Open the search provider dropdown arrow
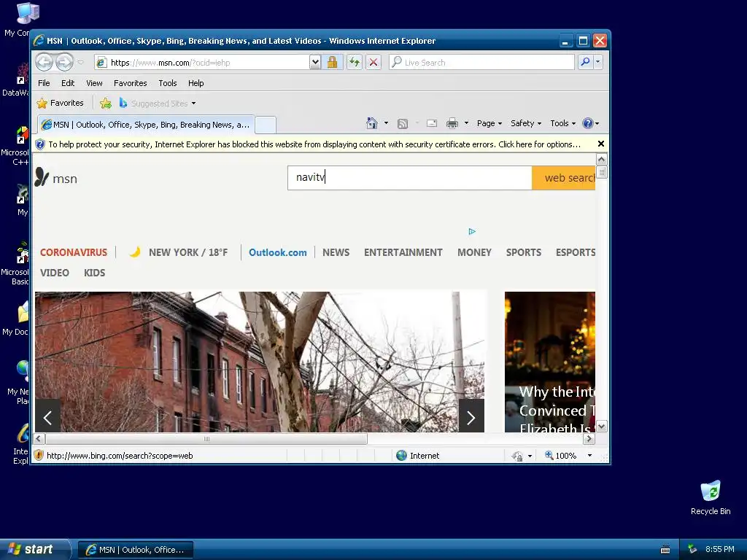The width and height of the screenshot is (747, 560). pos(598,62)
